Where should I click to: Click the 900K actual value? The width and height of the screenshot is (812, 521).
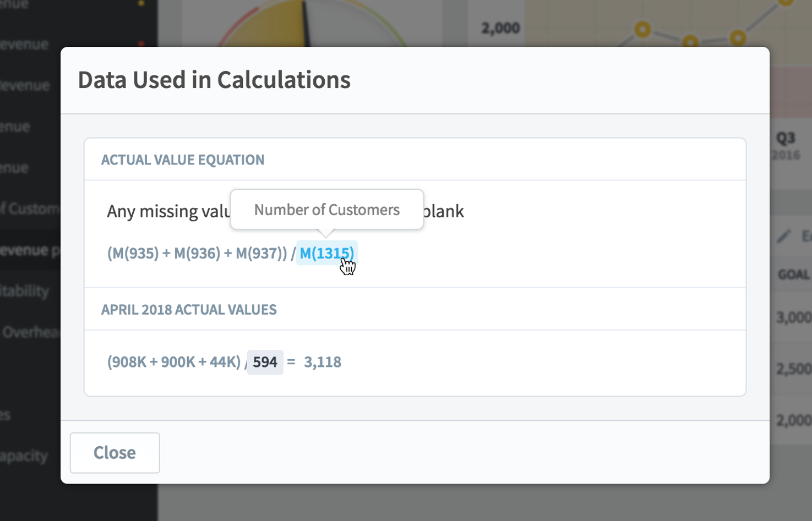pyautogui.click(x=178, y=362)
